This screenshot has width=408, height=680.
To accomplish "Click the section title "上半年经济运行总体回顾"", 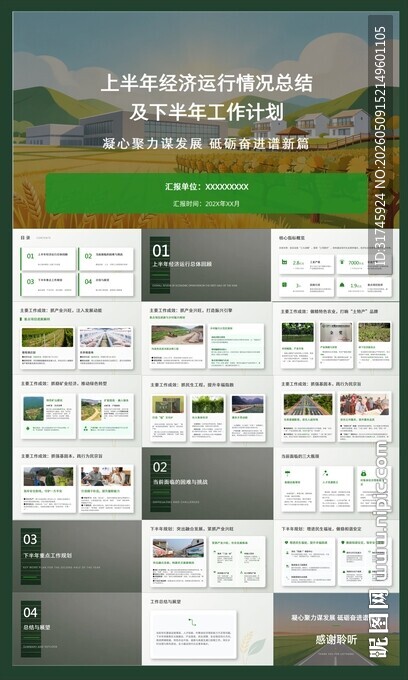I will point(182,263).
